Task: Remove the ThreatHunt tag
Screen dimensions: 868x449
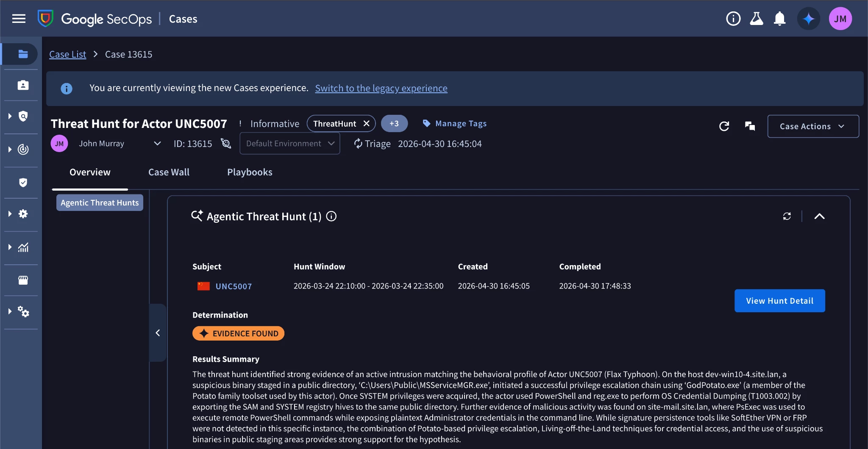Action: [367, 123]
